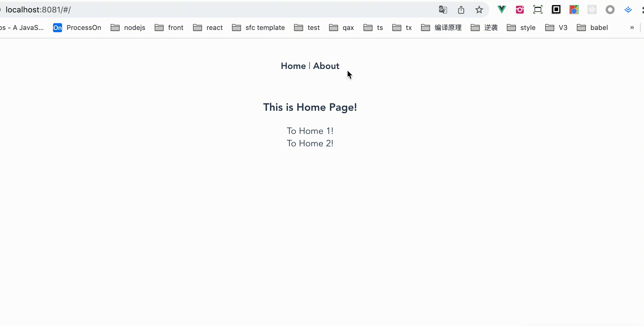
Task: Click the gray ring extension icon
Action: (610, 10)
